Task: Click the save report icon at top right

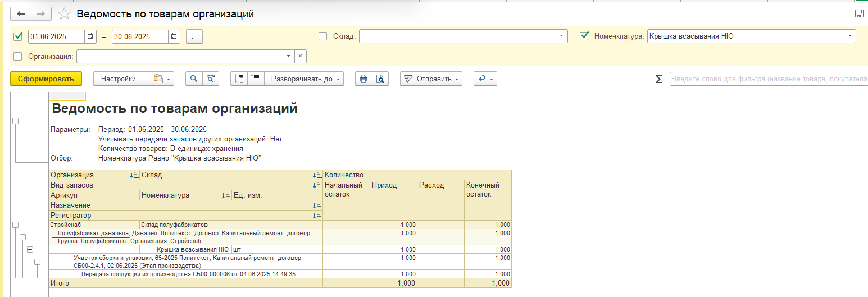Action: coord(859,14)
